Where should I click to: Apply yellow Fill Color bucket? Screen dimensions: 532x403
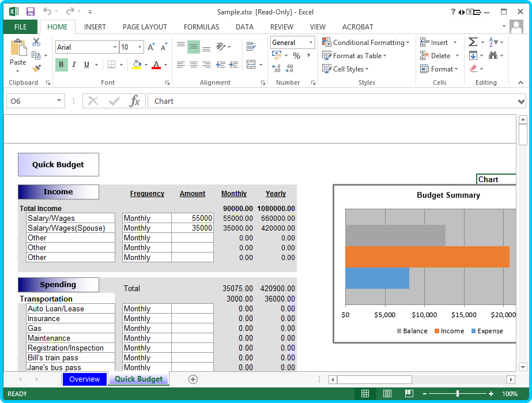137,65
